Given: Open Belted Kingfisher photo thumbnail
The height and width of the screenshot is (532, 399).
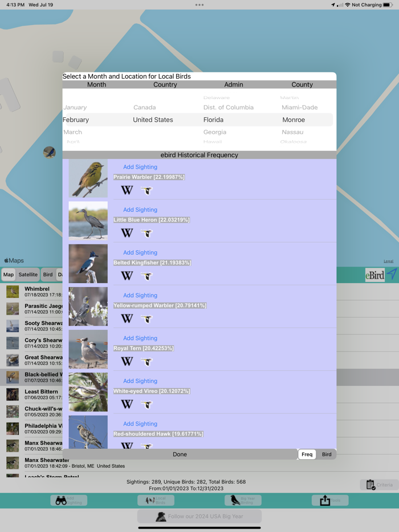Looking at the screenshot, I should 88,264.
